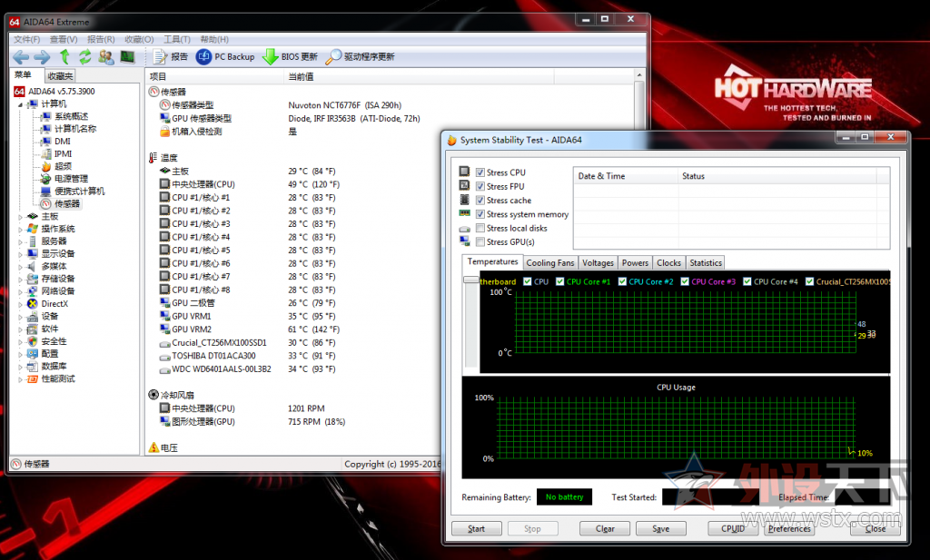Switch to the Voltages tab
930x560 pixels.
pos(598,262)
